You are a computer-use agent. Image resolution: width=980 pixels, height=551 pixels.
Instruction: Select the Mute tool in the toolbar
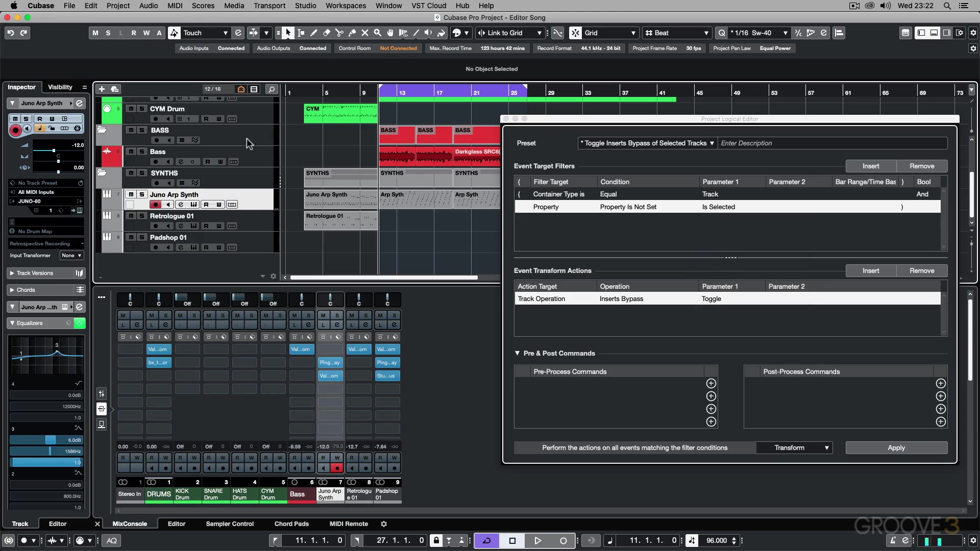coord(364,33)
